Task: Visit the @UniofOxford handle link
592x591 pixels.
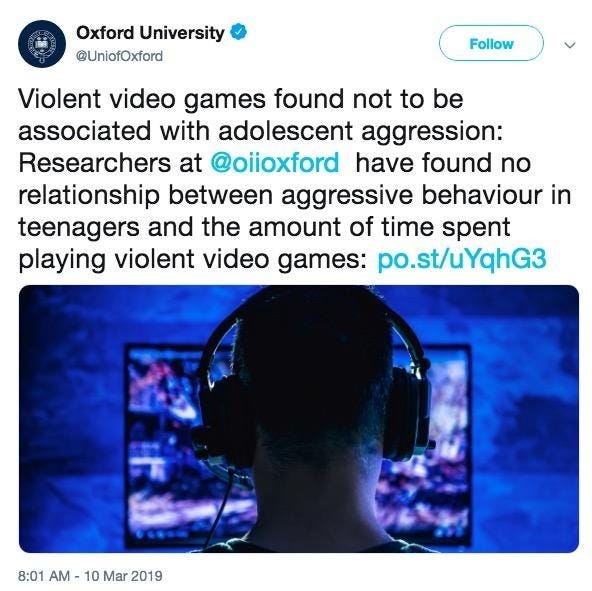Action: (119, 56)
